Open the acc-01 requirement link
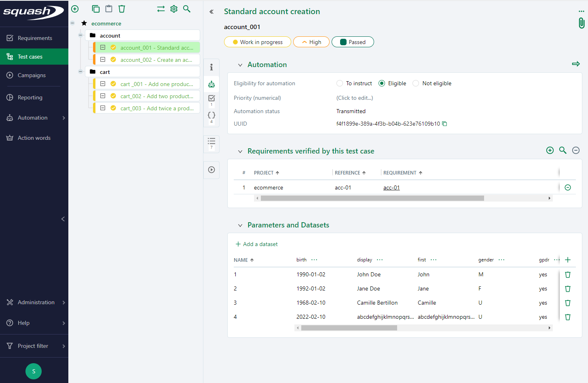The height and width of the screenshot is (383, 588). click(x=391, y=187)
